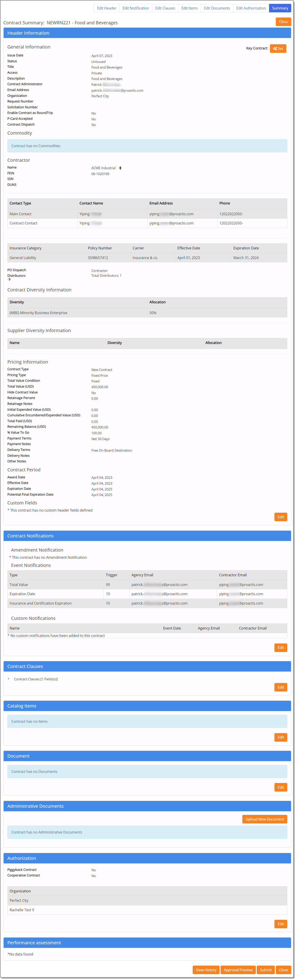The height and width of the screenshot is (980, 296).
Task: Open the Edit Authorization tab
Action: [x=251, y=8]
